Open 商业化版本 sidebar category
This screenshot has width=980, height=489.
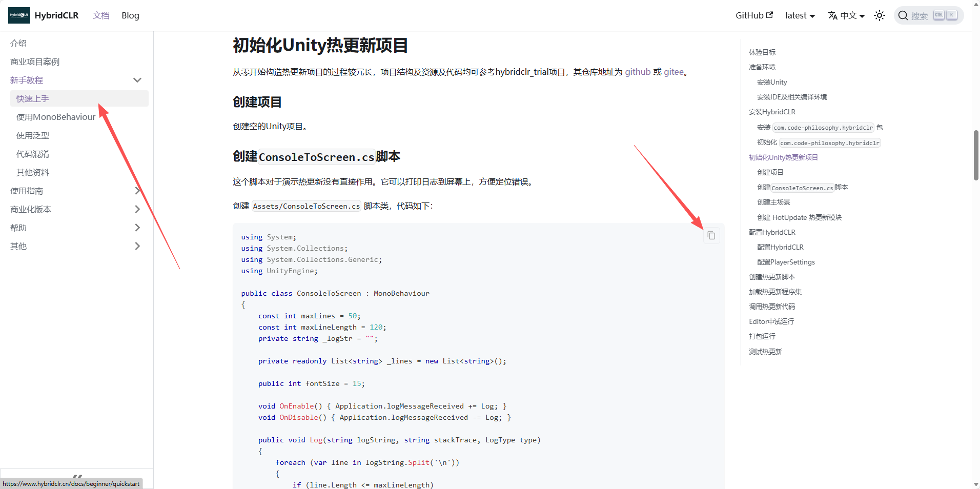[x=31, y=209]
